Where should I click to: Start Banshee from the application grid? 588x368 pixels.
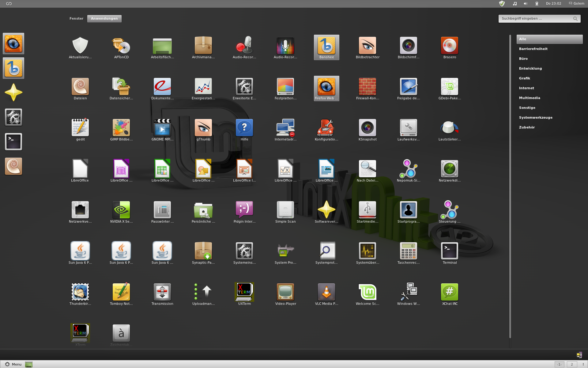tap(326, 48)
